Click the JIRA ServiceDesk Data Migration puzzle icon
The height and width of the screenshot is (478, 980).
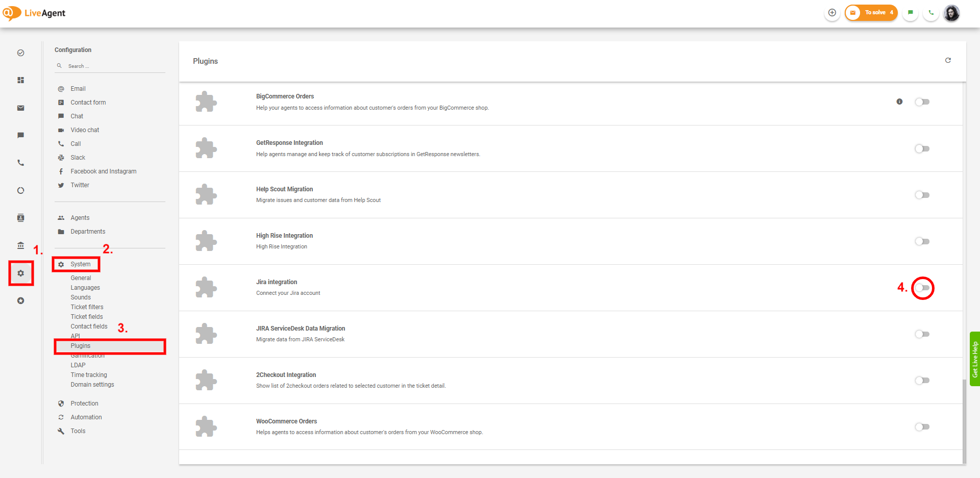206,334
